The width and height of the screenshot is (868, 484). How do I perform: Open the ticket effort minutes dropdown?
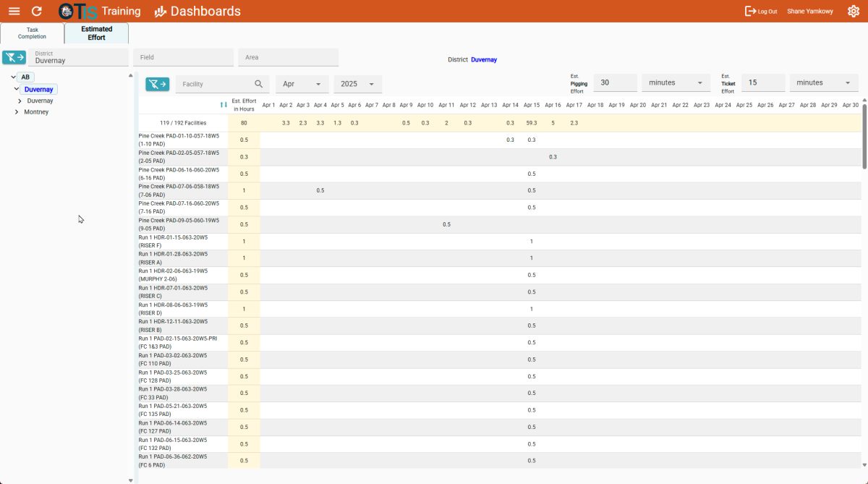pos(823,82)
